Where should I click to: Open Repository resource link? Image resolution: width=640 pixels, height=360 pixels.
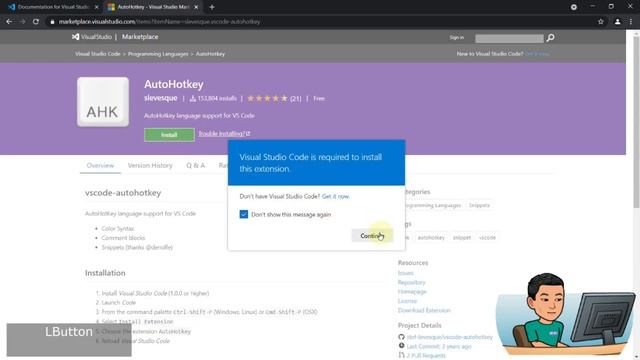point(411,282)
